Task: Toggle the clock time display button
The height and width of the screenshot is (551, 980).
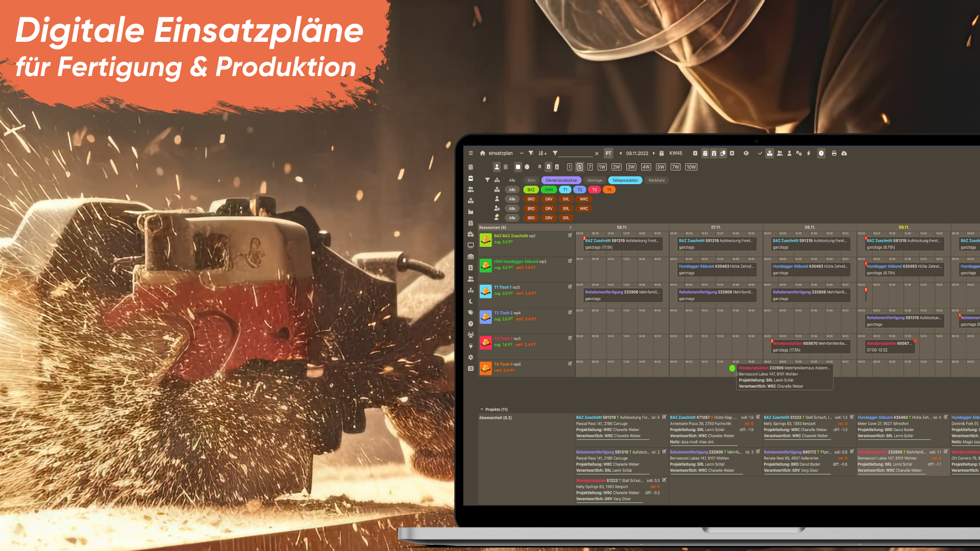Action: pos(821,153)
